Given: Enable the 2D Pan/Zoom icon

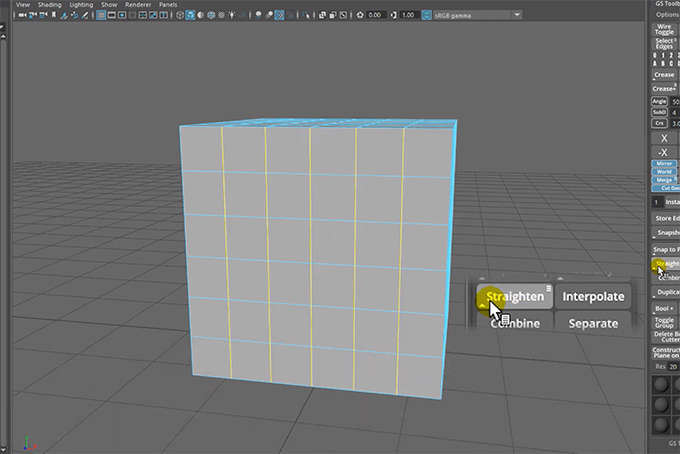Looking at the screenshot, I should 75,15.
